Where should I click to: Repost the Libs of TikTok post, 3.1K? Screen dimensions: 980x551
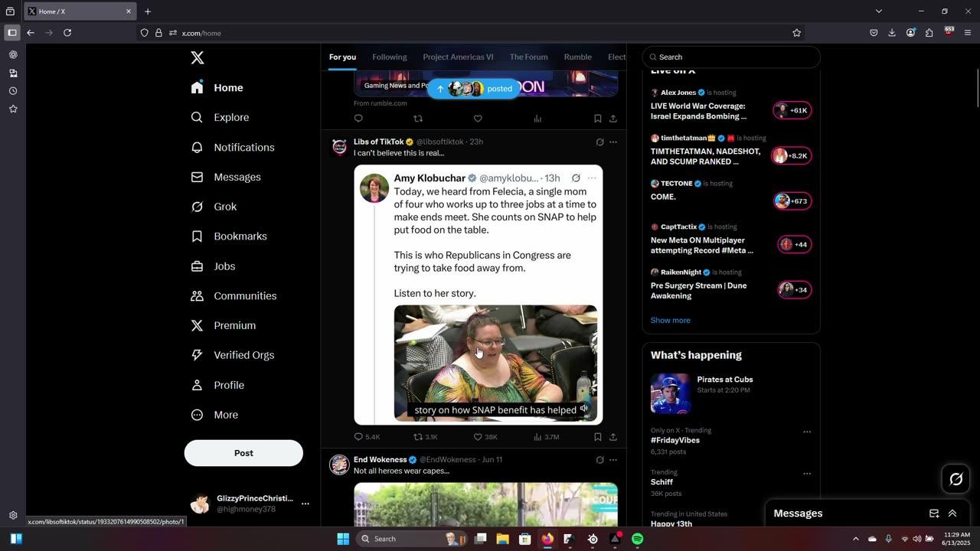426,437
